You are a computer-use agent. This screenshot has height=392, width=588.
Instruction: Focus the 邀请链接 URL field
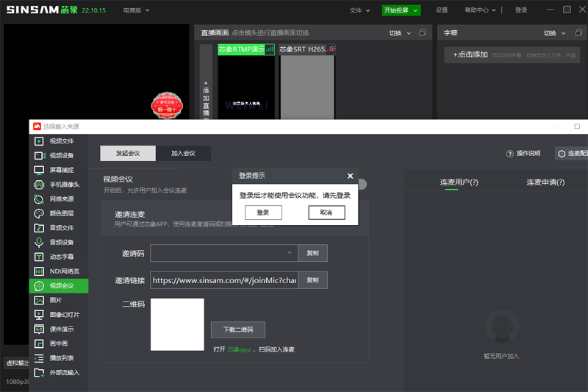click(224, 280)
